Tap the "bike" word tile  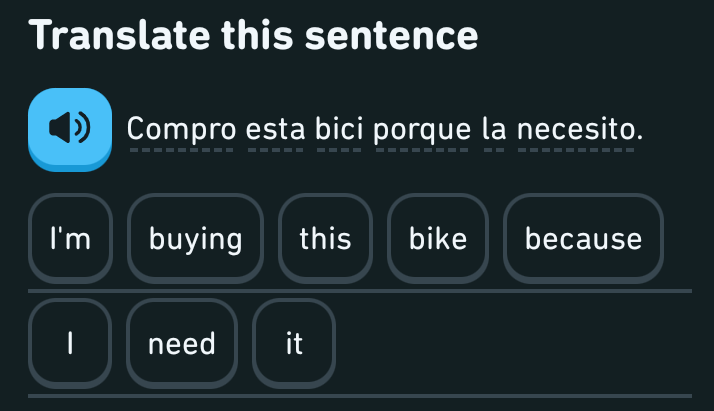tap(438, 239)
